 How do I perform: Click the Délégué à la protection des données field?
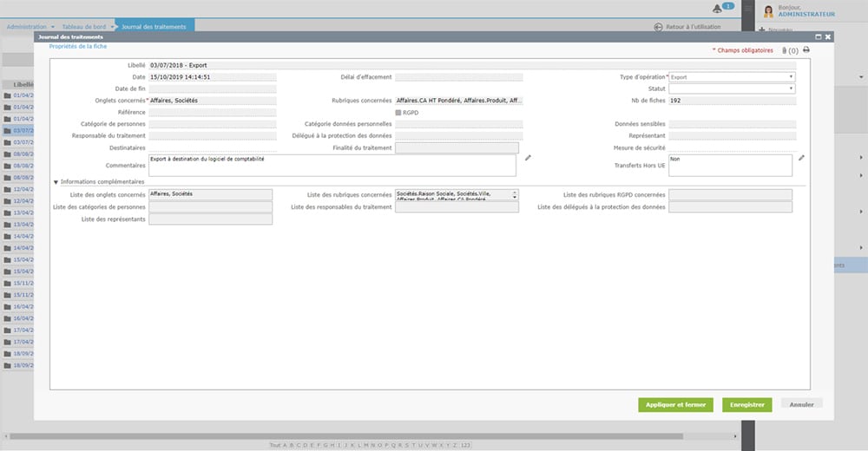(x=459, y=135)
